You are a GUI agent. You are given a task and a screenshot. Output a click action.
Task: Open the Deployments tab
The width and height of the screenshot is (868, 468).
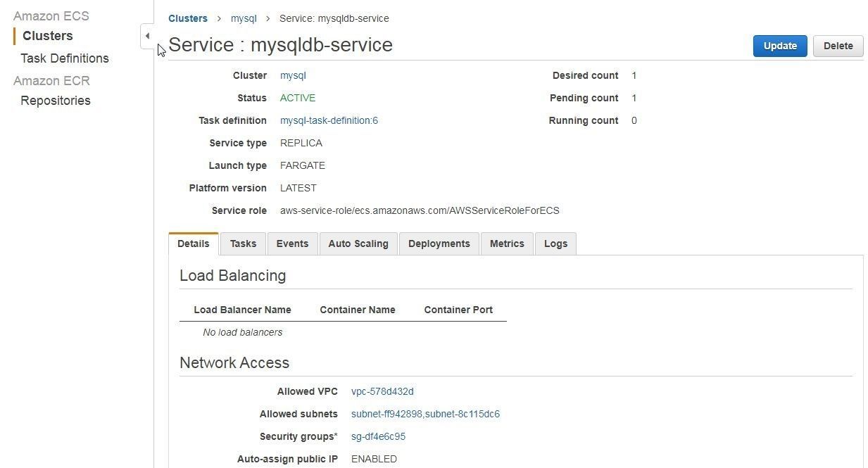coord(439,244)
